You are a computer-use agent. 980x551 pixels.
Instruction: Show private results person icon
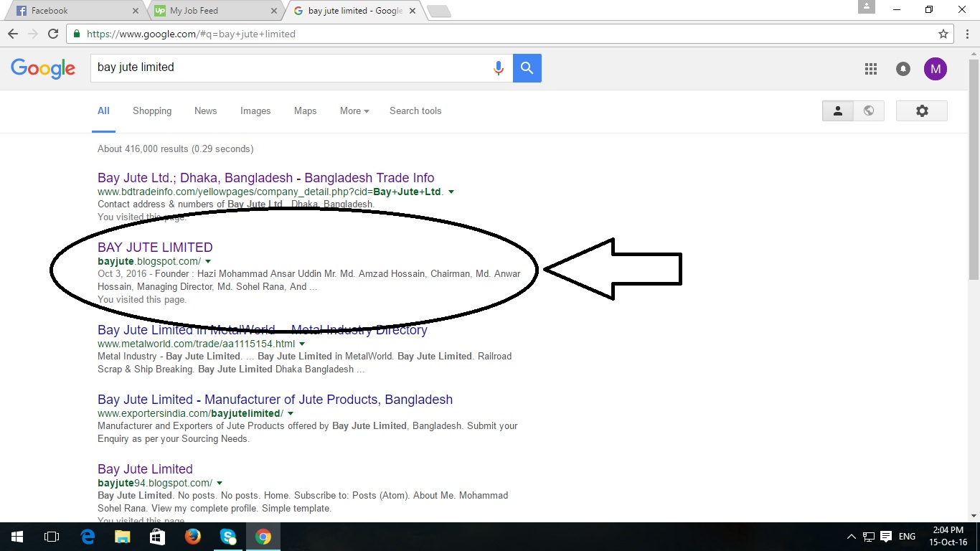(x=837, y=110)
